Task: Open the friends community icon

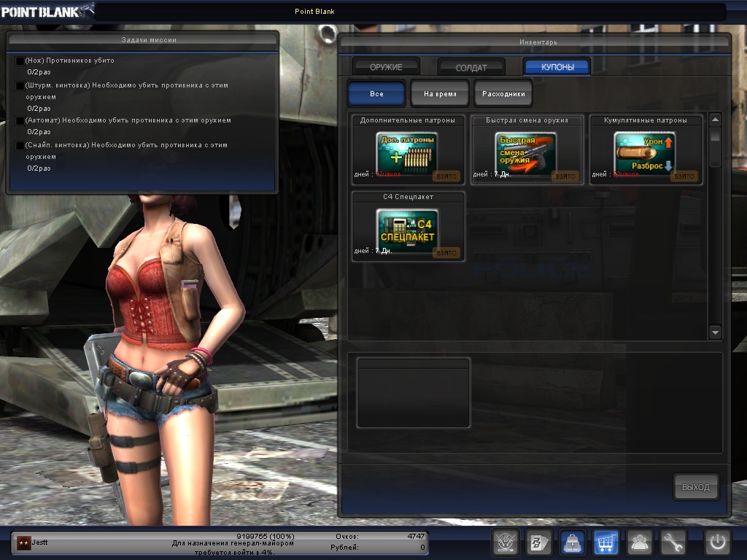Action: (x=639, y=542)
